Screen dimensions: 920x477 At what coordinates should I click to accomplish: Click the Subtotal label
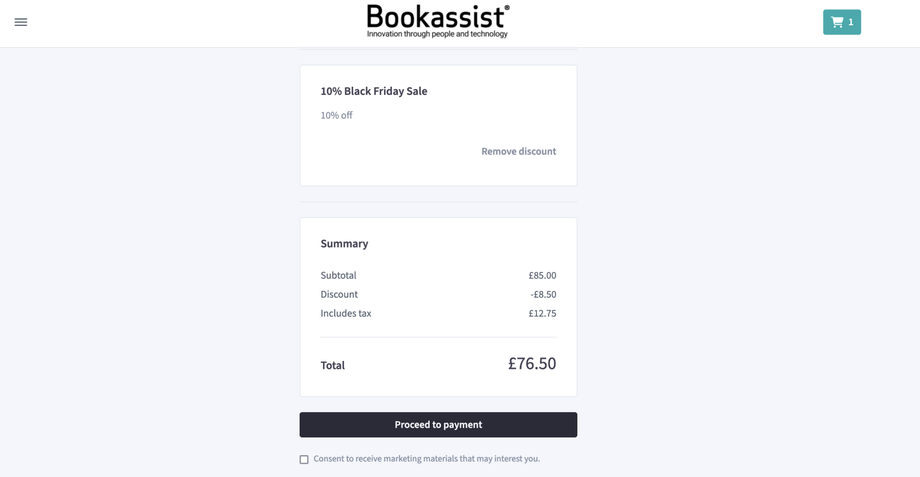point(338,275)
